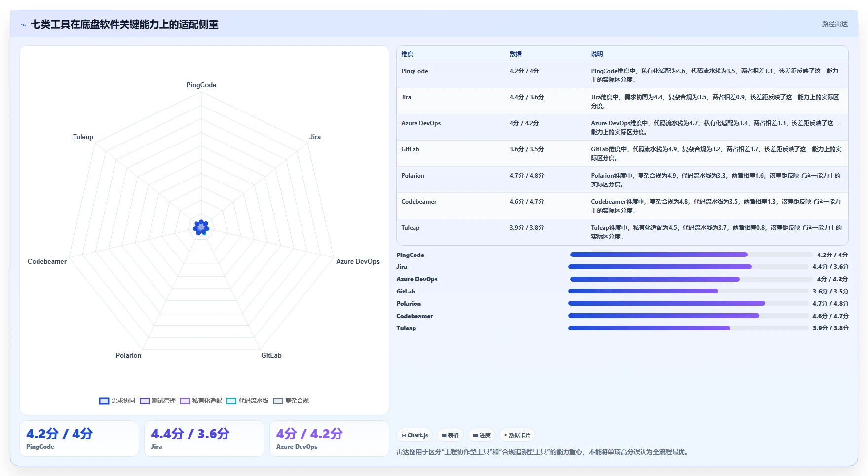This screenshot has height=476, width=868.
Task: Click the PingCode label beside its progress bar
Action: 410,255
